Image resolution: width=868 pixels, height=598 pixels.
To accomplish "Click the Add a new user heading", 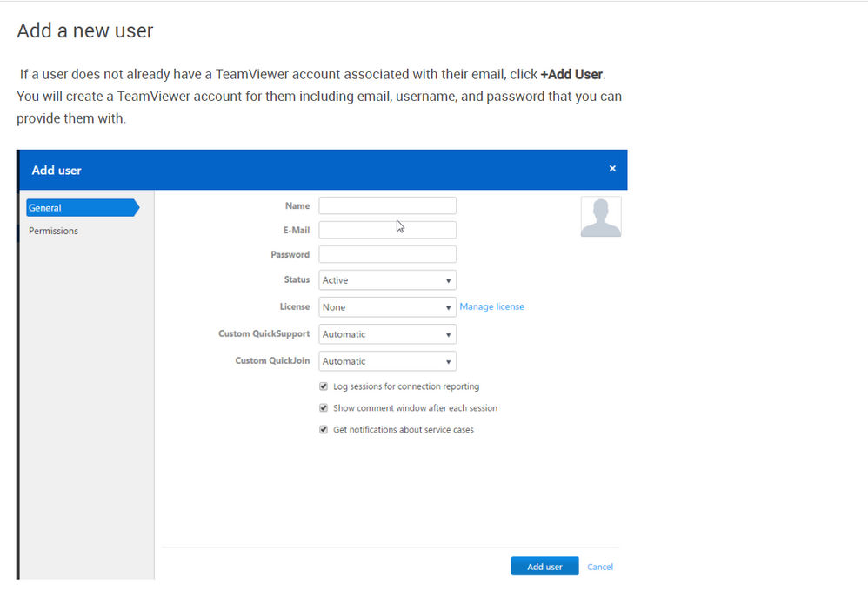I will click(84, 30).
